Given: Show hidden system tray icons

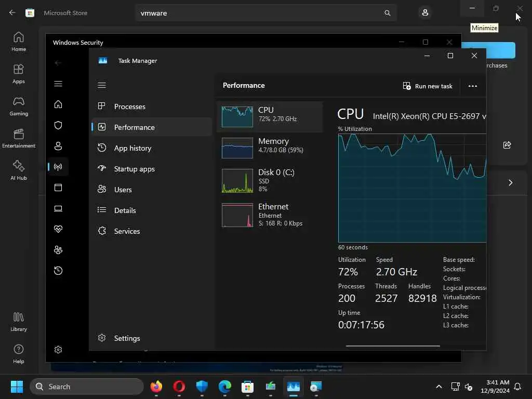Looking at the screenshot, I should 438,387.
